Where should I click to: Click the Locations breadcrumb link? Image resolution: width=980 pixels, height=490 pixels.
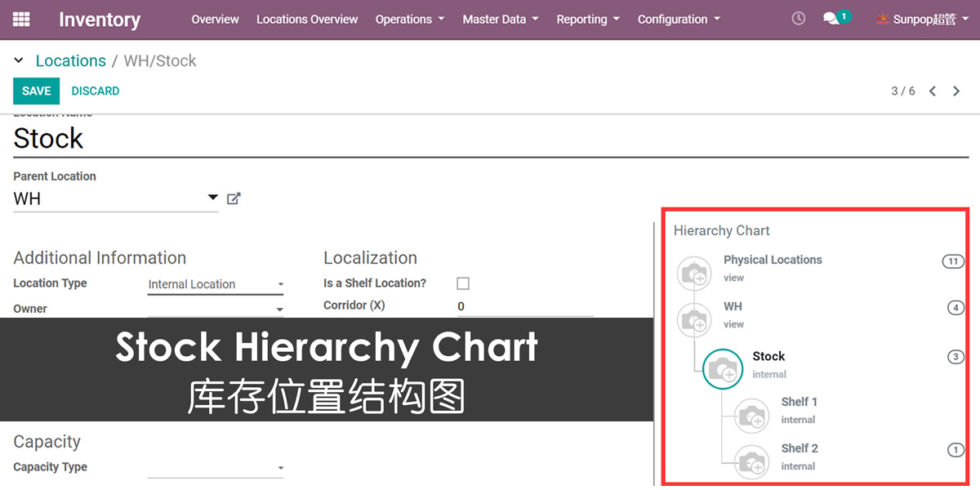point(70,61)
